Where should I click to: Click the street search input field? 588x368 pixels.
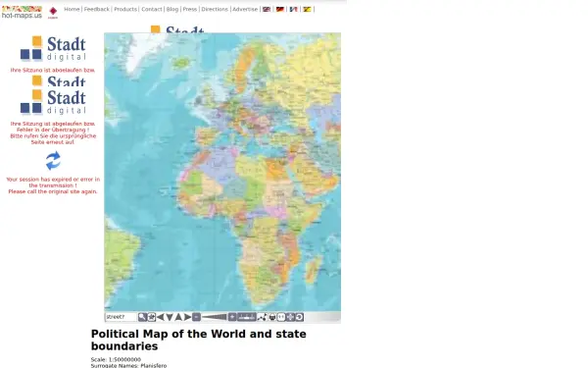pos(121,317)
